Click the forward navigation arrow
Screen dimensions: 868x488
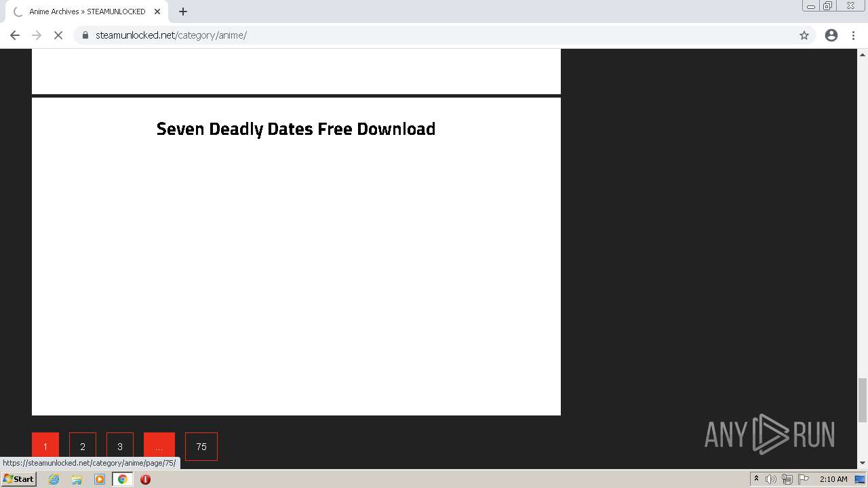(37, 35)
